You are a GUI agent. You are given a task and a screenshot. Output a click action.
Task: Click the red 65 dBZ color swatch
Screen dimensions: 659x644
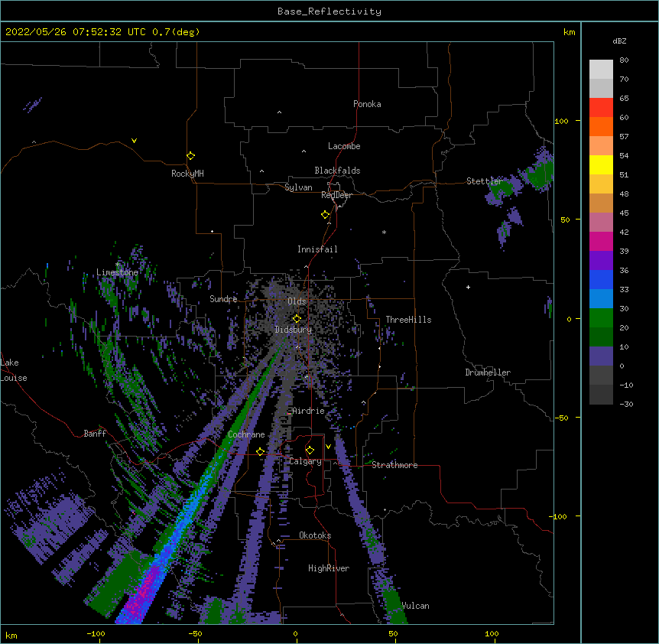pos(601,107)
